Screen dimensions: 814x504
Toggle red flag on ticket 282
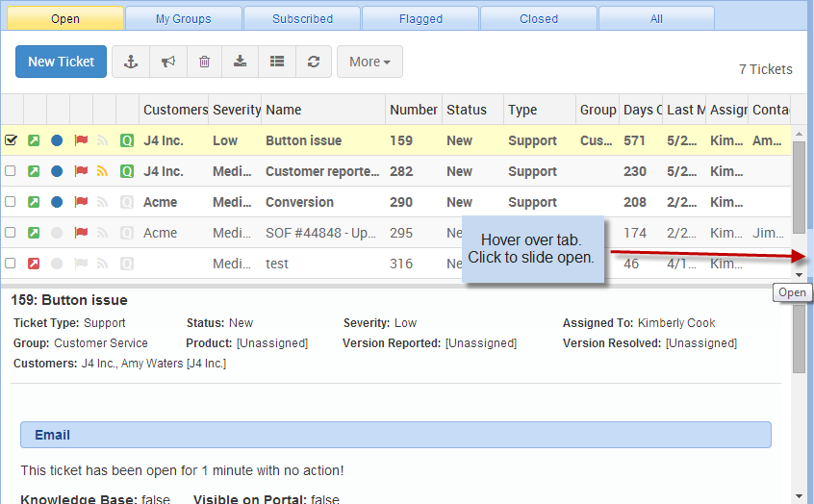click(x=81, y=171)
